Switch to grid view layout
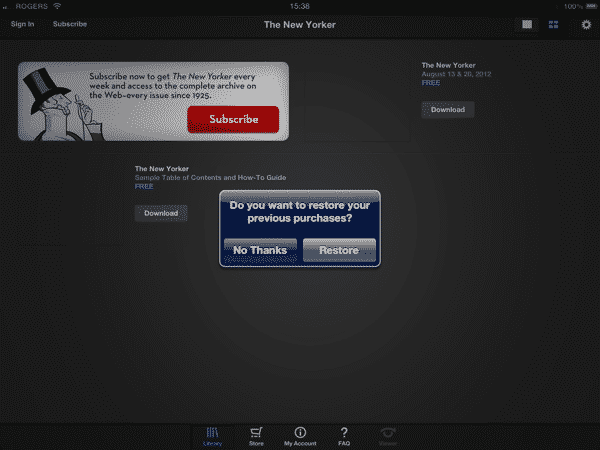Screen dimensions: 600x450 [x=553, y=24]
